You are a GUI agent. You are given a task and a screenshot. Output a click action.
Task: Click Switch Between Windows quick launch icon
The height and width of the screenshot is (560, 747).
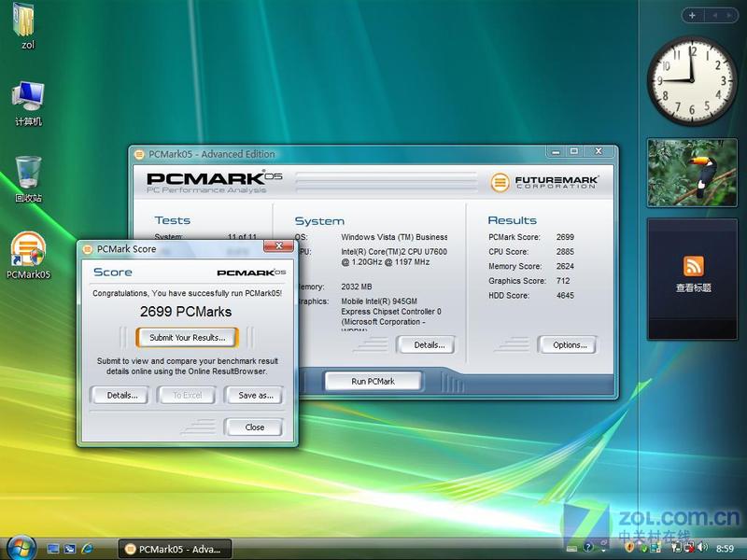tap(69, 549)
